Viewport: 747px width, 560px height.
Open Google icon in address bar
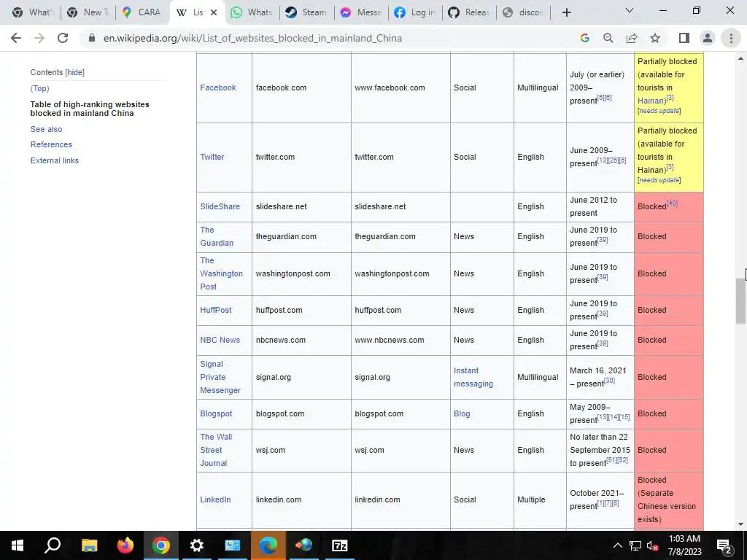pyautogui.click(x=584, y=38)
